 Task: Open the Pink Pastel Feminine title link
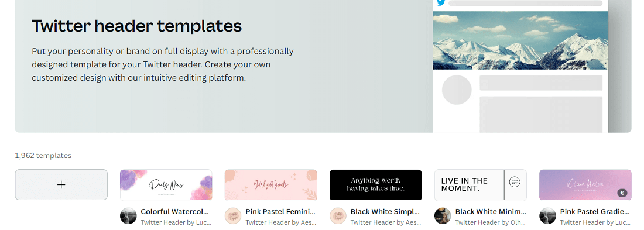[x=280, y=212]
